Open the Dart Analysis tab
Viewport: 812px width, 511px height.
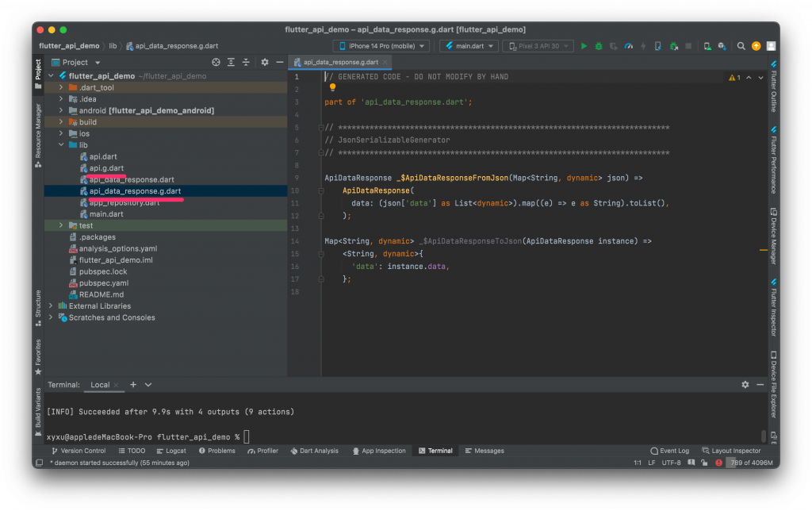point(314,451)
